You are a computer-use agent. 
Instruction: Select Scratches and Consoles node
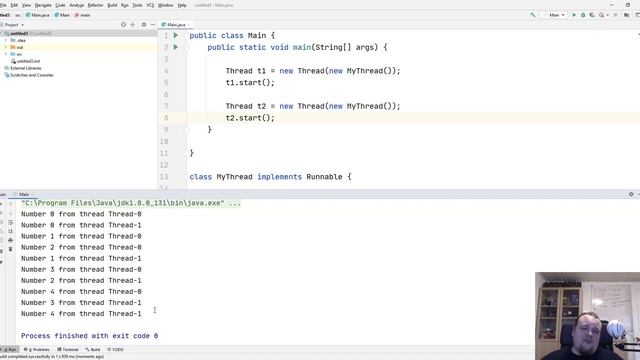pyautogui.click(x=29, y=75)
